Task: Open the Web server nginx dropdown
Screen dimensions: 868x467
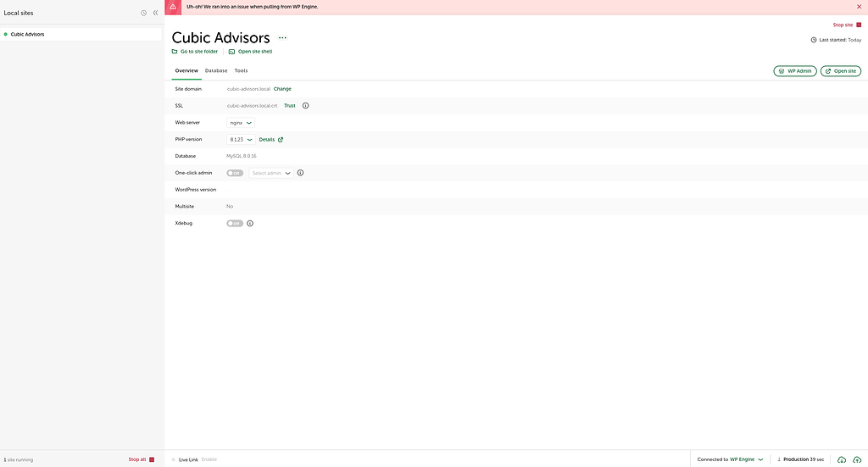Action: pos(241,123)
